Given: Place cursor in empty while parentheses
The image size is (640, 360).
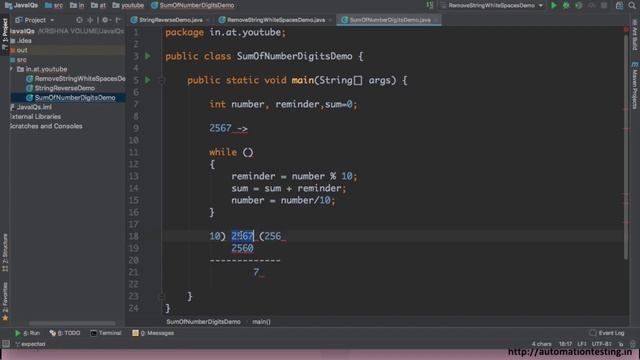Looking at the screenshot, I should point(248,152).
